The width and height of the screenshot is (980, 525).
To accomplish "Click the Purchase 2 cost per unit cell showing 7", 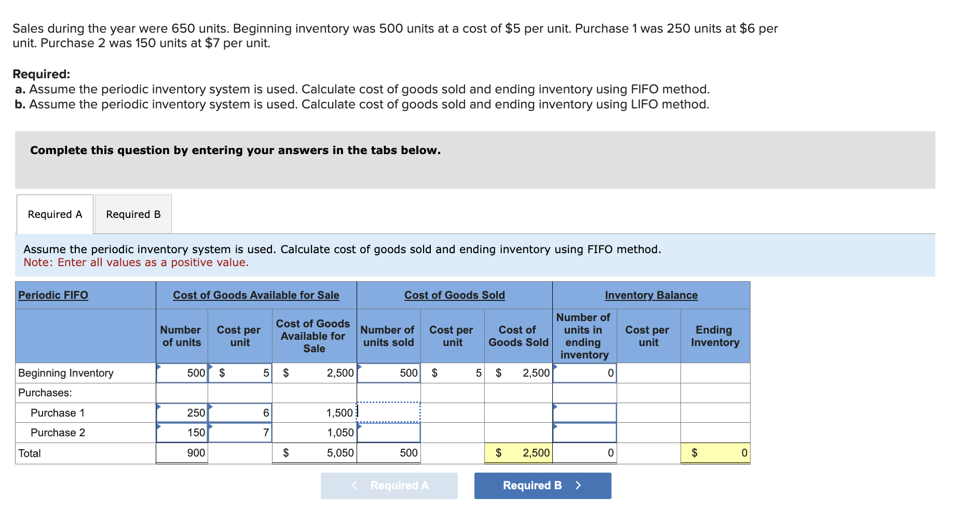I will coord(240,432).
